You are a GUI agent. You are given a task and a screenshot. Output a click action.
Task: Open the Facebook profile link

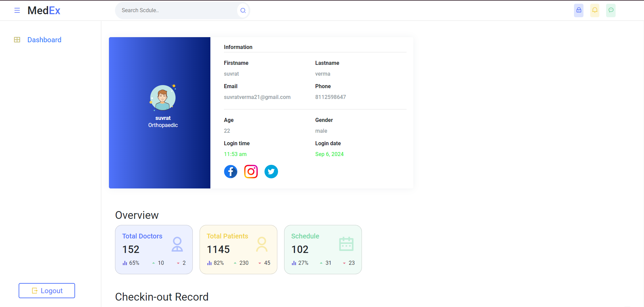(231, 172)
